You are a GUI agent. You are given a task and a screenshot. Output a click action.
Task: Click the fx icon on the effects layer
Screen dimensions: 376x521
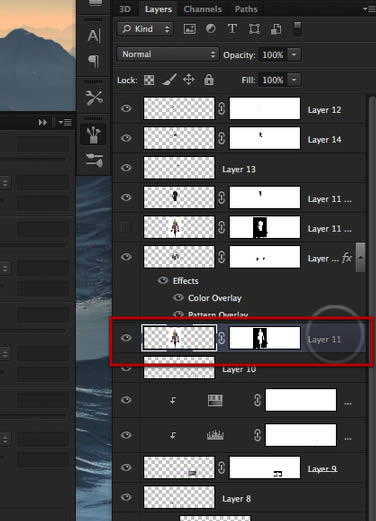click(347, 257)
